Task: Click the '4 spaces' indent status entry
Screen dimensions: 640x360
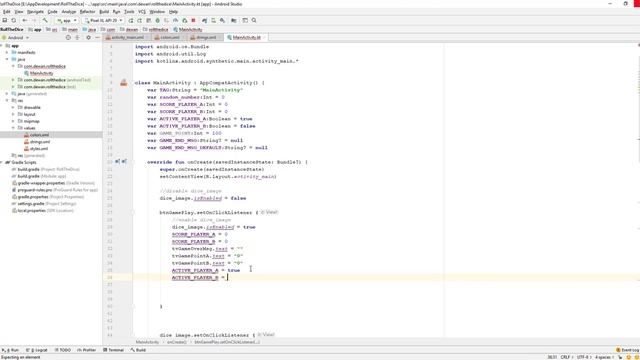Action: (604, 357)
